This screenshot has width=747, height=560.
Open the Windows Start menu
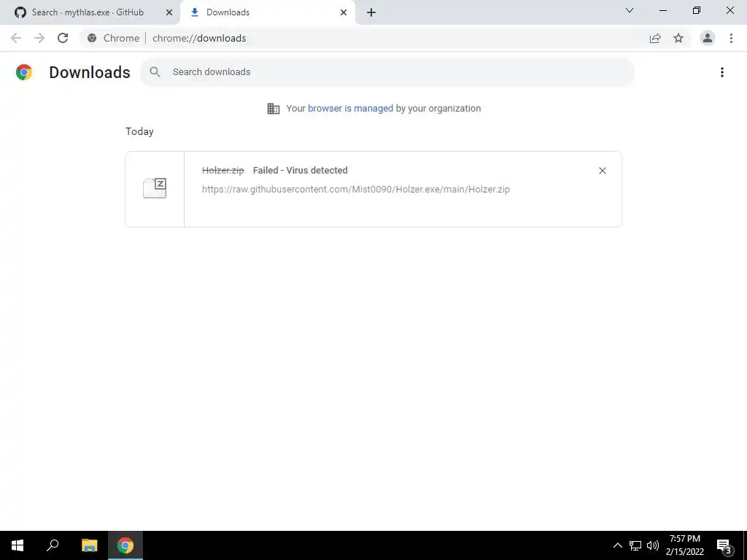click(18, 545)
